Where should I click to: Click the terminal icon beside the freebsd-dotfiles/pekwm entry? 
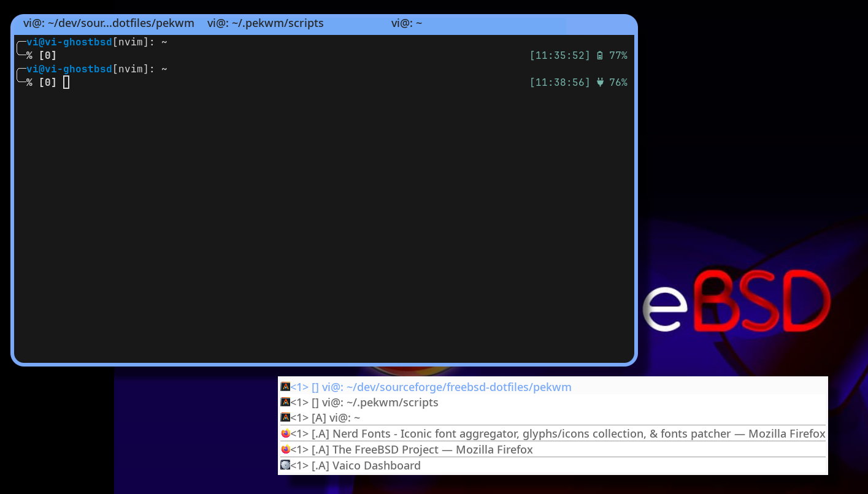click(x=285, y=387)
